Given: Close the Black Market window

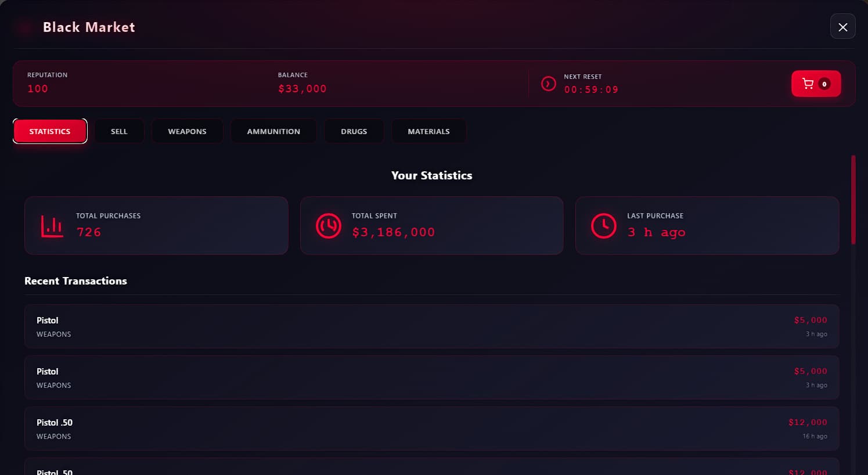Looking at the screenshot, I should [x=842, y=27].
